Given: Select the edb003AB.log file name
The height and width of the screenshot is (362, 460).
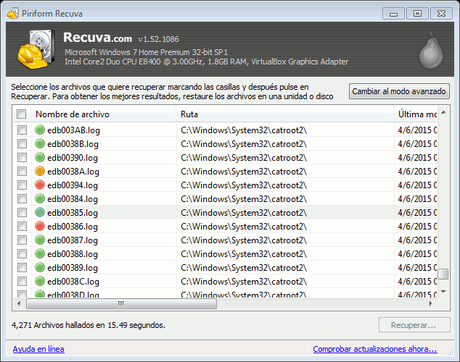Looking at the screenshot, I should pyautogui.click(x=74, y=130).
